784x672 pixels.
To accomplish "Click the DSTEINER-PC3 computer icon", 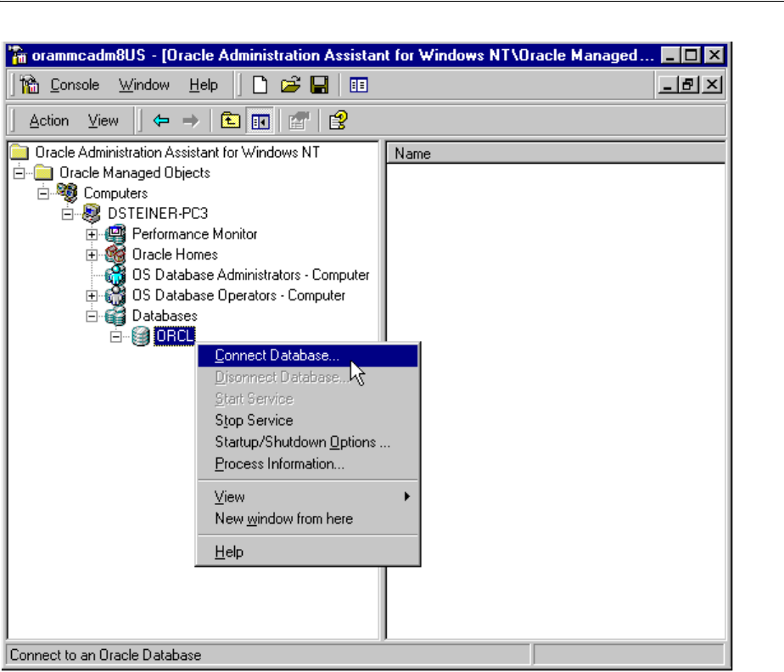I will [91, 214].
